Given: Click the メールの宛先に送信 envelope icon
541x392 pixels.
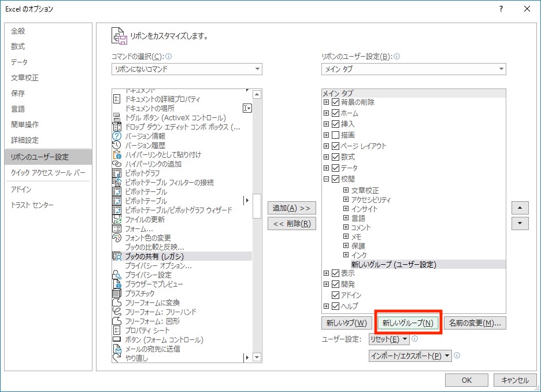Looking at the screenshot, I should 117,349.
